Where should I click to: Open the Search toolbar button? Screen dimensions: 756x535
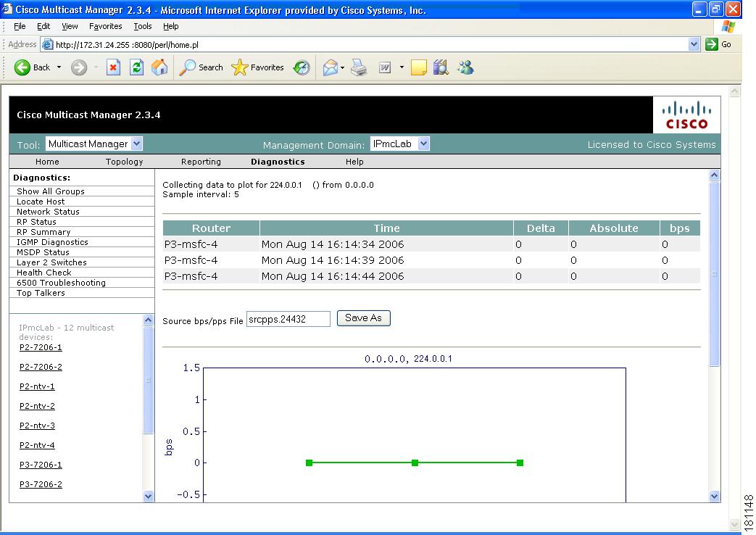pos(201,67)
